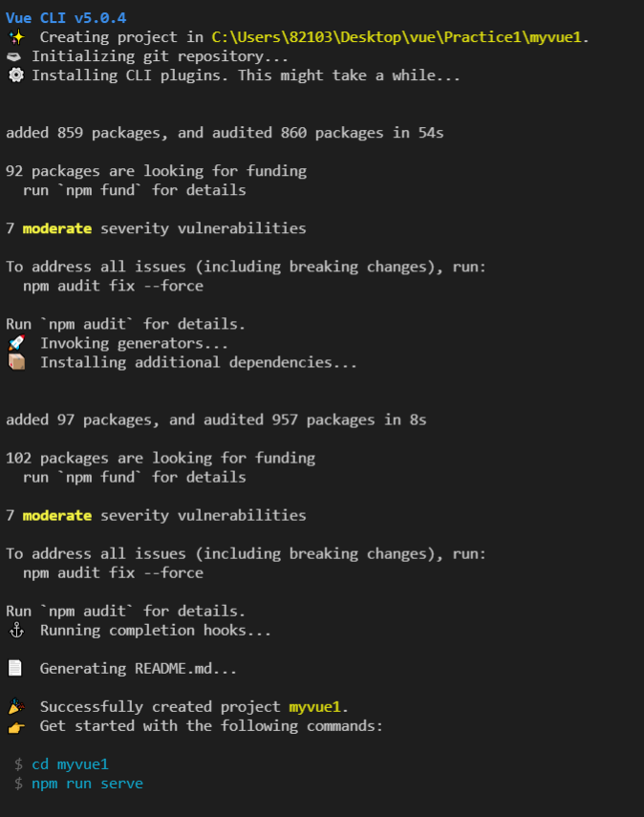Click the pointing hand icon beside Get started

click(x=16, y=727)
